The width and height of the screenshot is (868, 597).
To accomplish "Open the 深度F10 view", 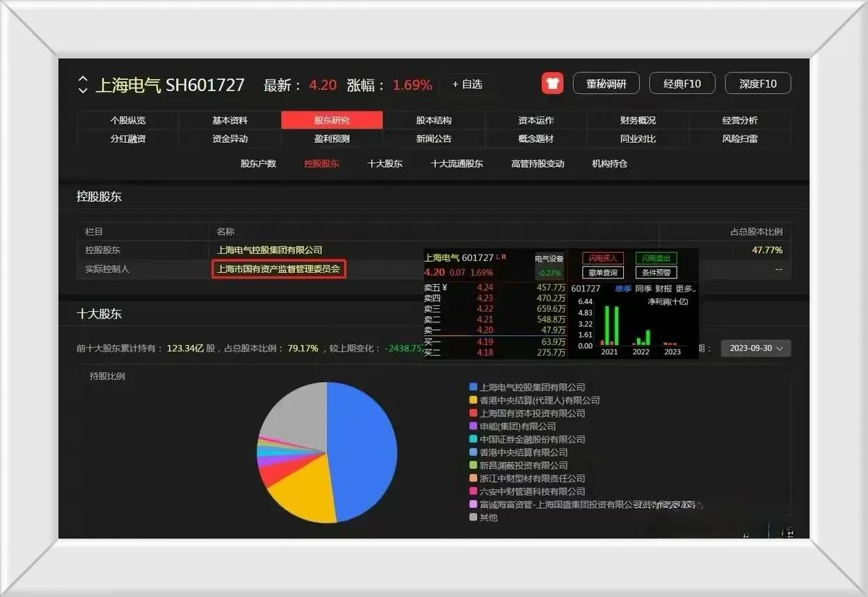I will click(x=757, y=83).
